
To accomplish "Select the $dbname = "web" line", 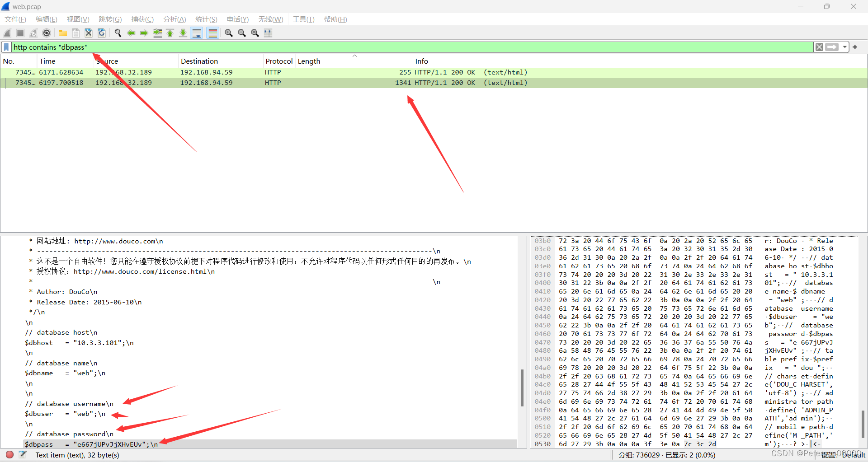I will pyautogui.click(x=65, y=373).
